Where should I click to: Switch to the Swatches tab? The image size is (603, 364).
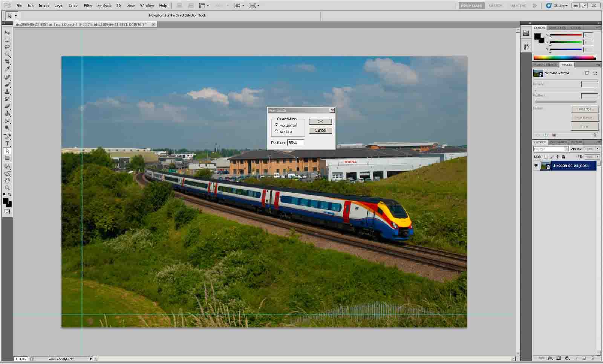557,28
